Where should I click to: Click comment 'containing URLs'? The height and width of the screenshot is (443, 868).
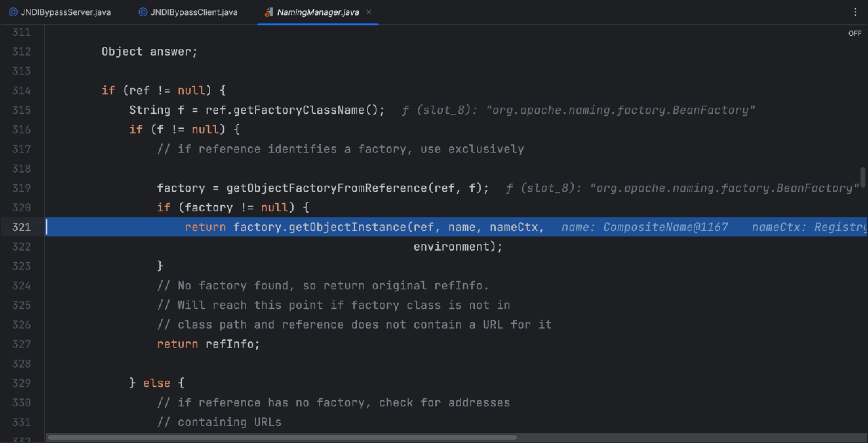pos(219,422)
